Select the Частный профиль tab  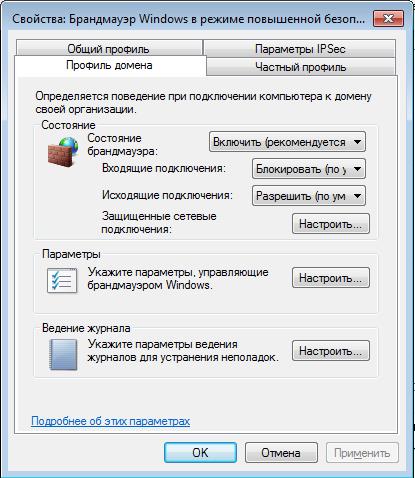tap(301, 67)
